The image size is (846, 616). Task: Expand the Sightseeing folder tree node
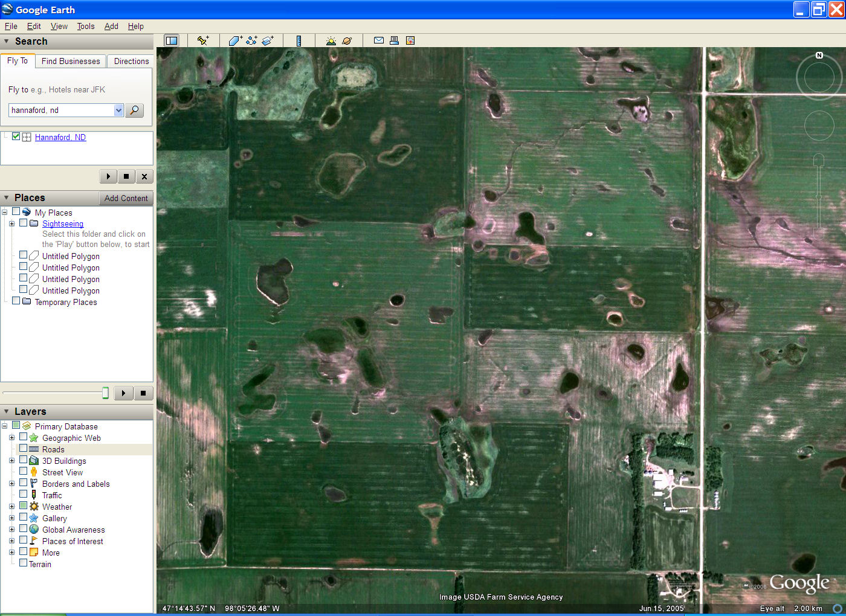(11, 223)
